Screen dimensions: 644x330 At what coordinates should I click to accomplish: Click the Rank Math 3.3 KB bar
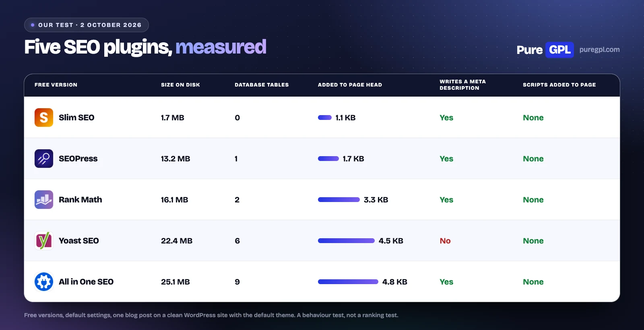(x=339, y=200)
